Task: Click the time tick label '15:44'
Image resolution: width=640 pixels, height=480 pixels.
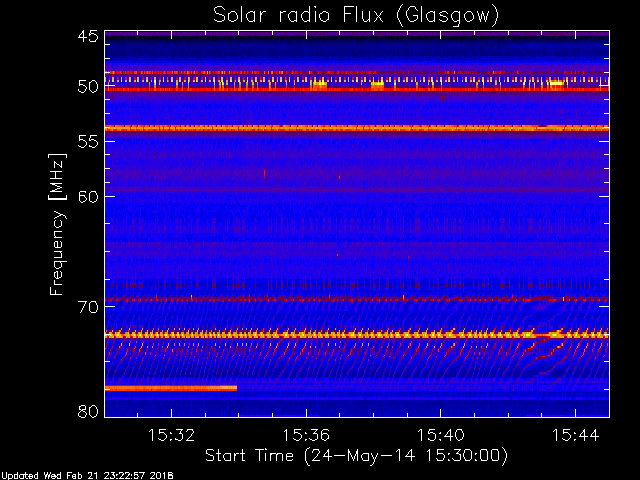Action: 576,435
